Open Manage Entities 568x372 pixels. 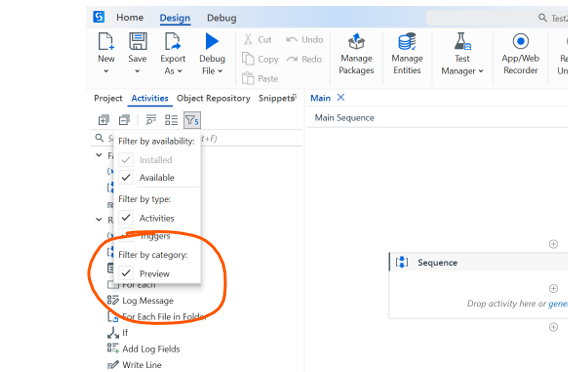(407, 54)
